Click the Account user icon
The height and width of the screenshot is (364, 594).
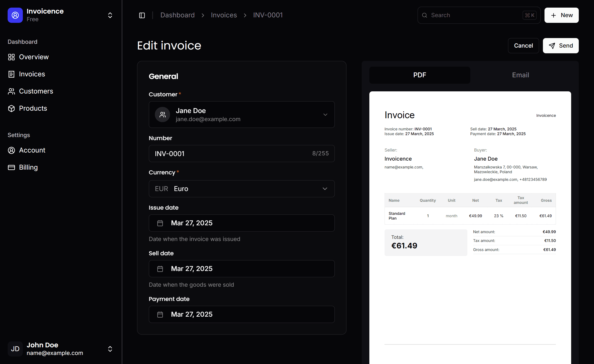tap(11, 150)
